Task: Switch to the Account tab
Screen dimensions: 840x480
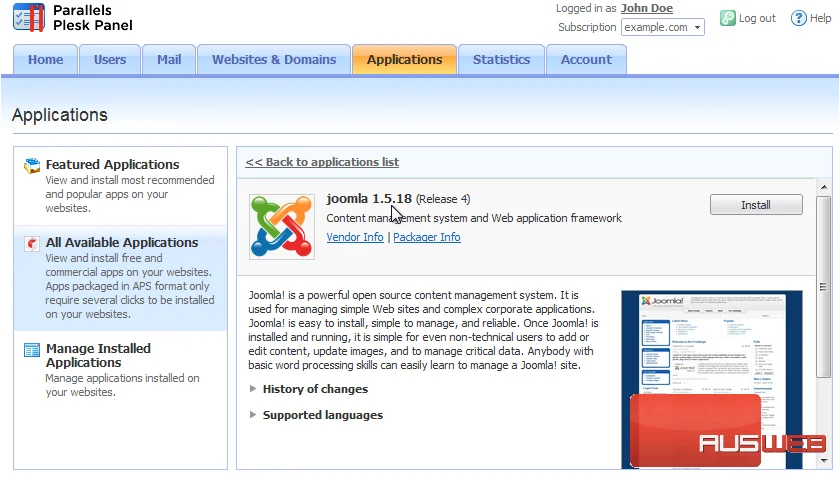Action: [x=586, y=59]
